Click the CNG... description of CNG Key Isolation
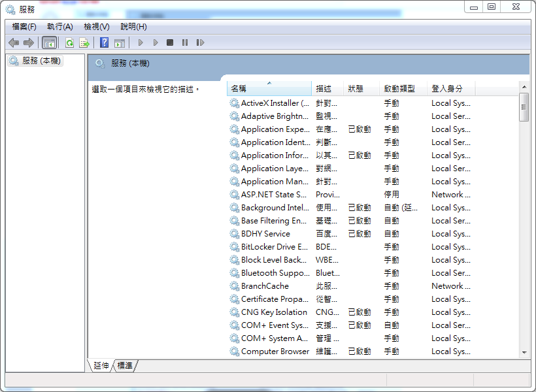The height and width of the screenshot is (392, 536). [x=327, y=312]
